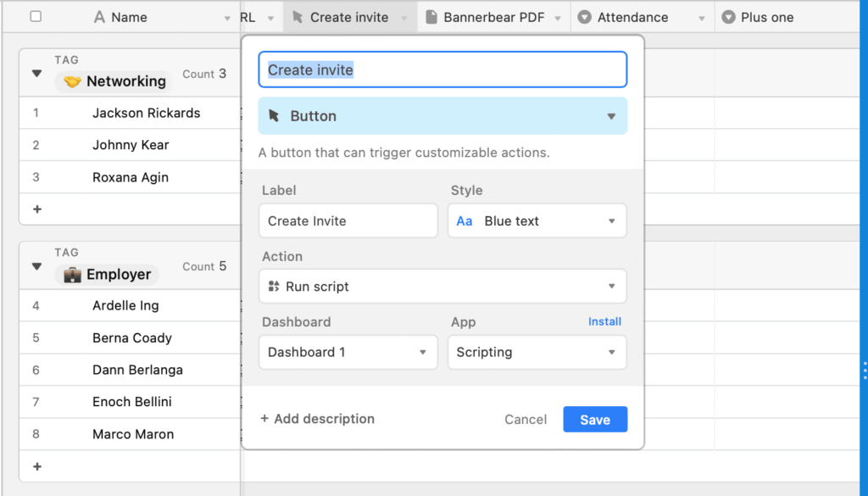Screen dimensions: 868x496
Task: Open the Dashboard 1 dropdown
Action: (348, 352)
